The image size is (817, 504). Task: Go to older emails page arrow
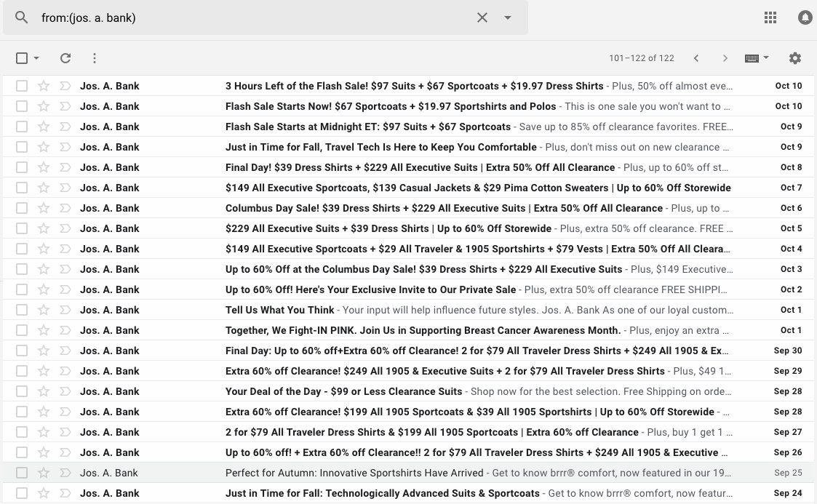coord(725,58)
